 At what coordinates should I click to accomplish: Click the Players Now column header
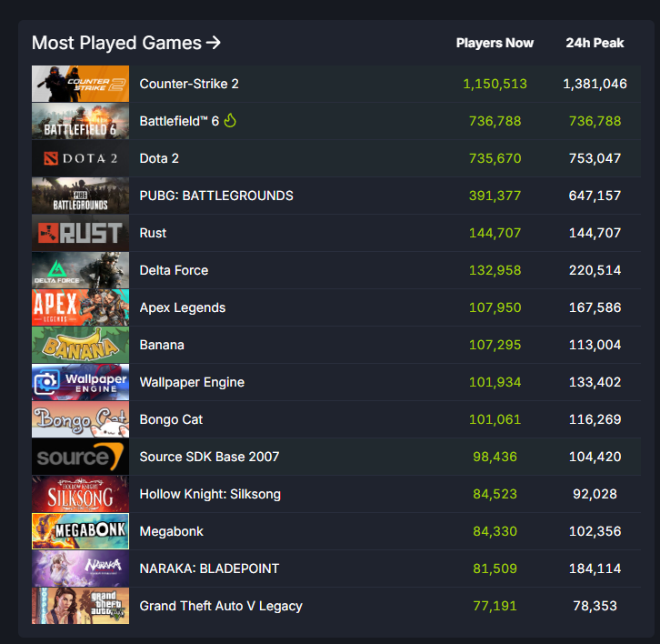(495, 43)
